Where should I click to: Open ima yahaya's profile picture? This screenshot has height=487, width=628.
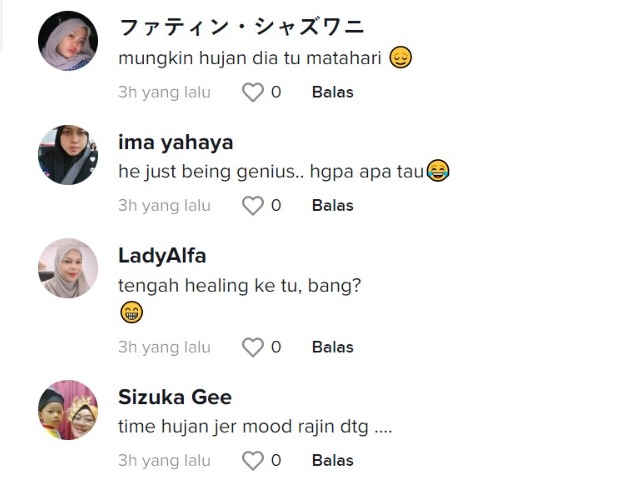coord(68,155)
